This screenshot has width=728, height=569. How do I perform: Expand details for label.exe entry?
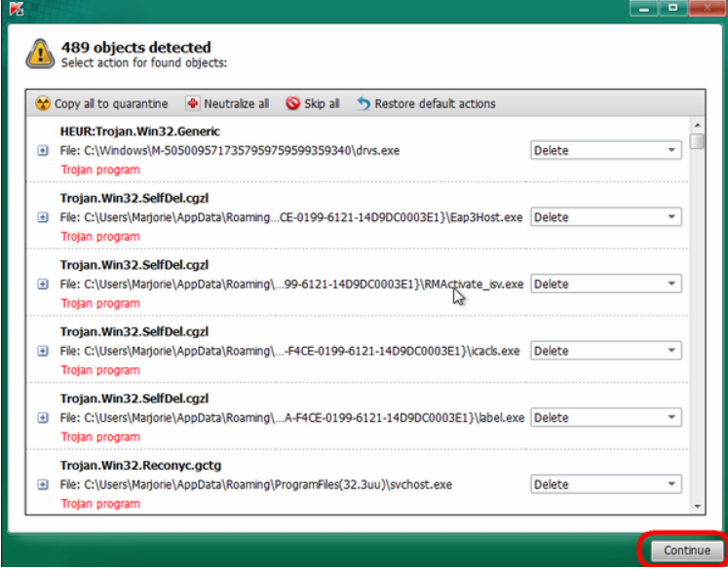(43, 418)
